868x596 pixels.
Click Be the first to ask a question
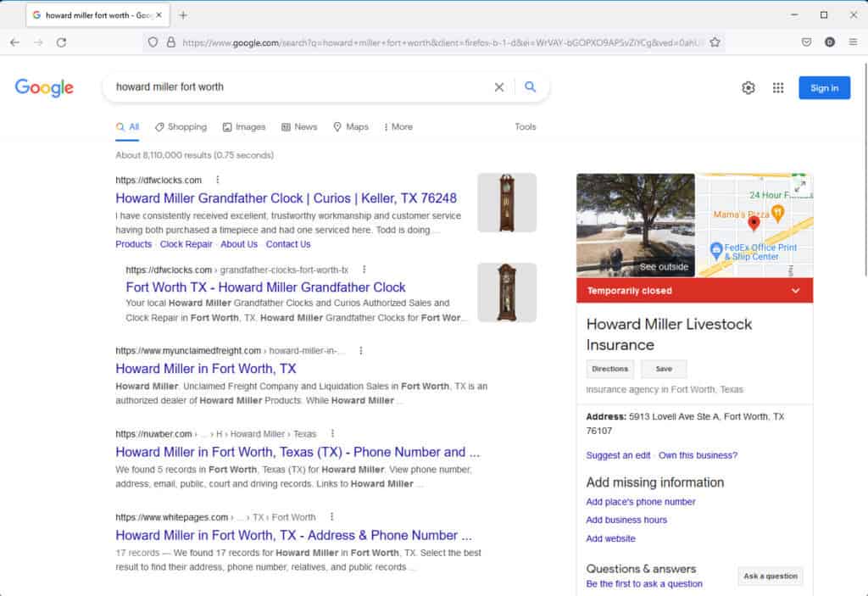pyautogui.click(x=644, y=584)
